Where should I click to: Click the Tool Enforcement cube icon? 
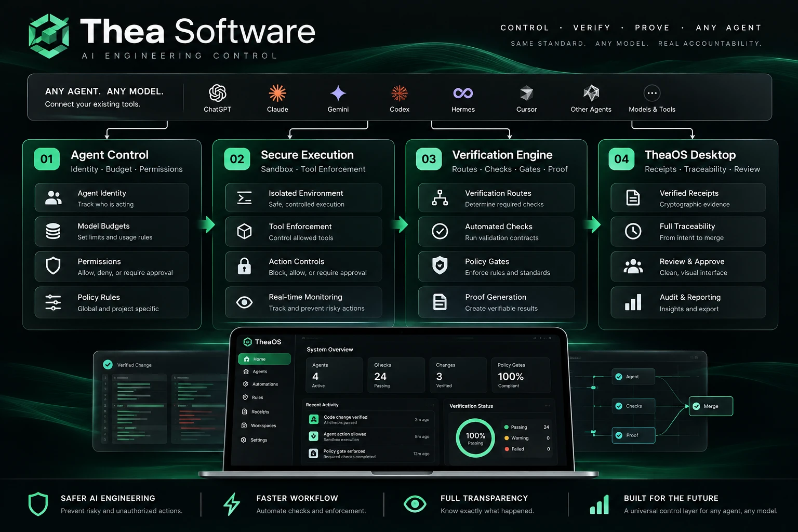pos(244,231)
